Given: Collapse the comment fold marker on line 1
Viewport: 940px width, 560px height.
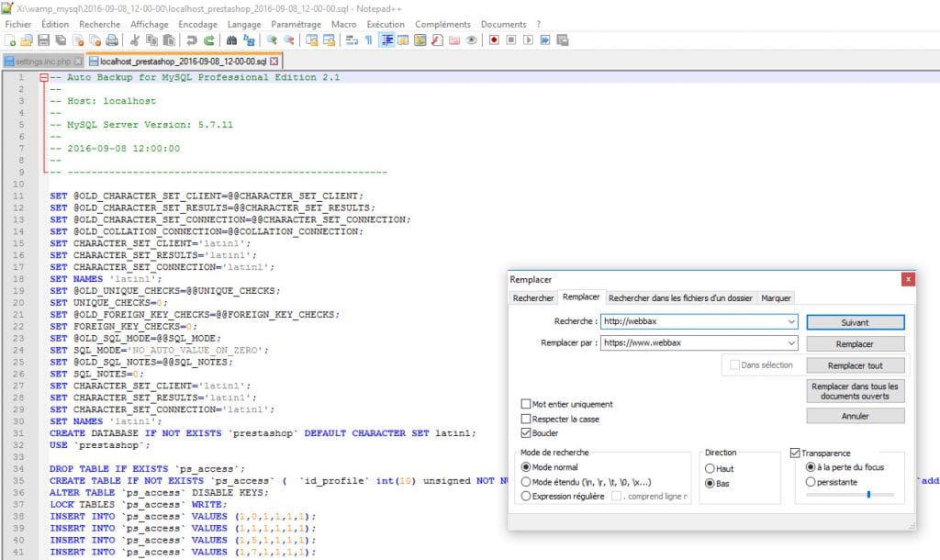Looking at the screenshot, I should pos(44,77).
